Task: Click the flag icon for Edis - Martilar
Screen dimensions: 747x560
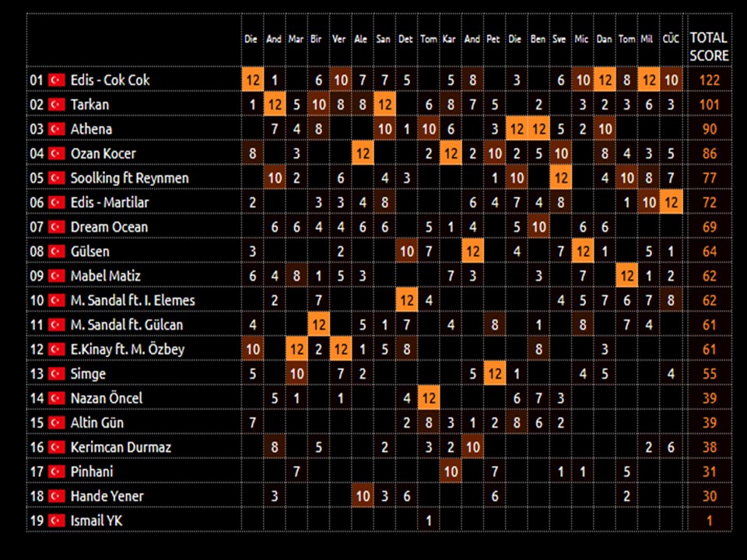Action: pos(57,202)
